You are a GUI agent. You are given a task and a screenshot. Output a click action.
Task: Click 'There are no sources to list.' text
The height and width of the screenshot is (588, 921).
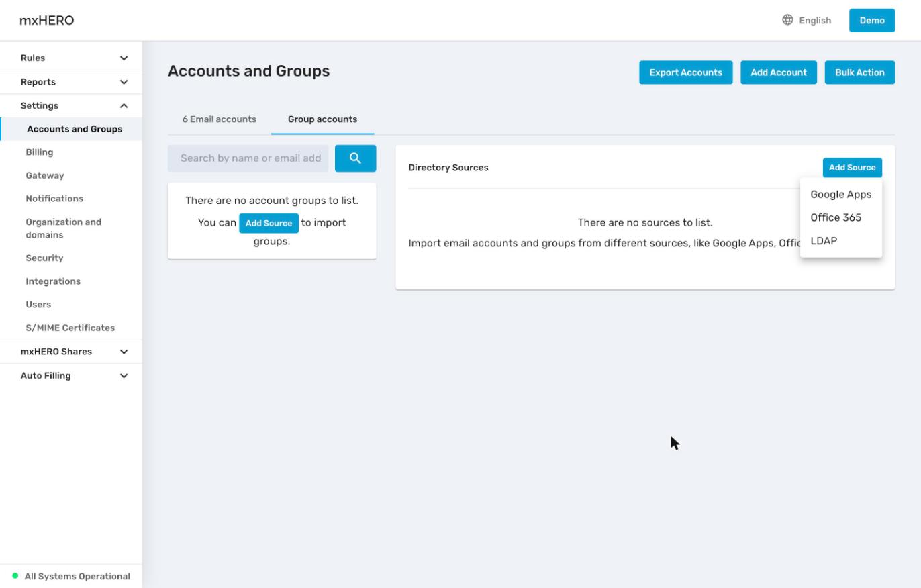645,222
